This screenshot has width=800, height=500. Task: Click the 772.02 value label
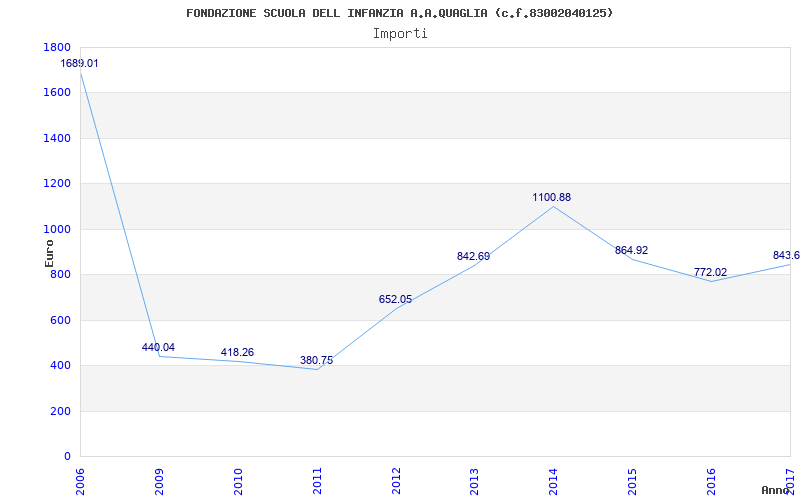(710, 272)
